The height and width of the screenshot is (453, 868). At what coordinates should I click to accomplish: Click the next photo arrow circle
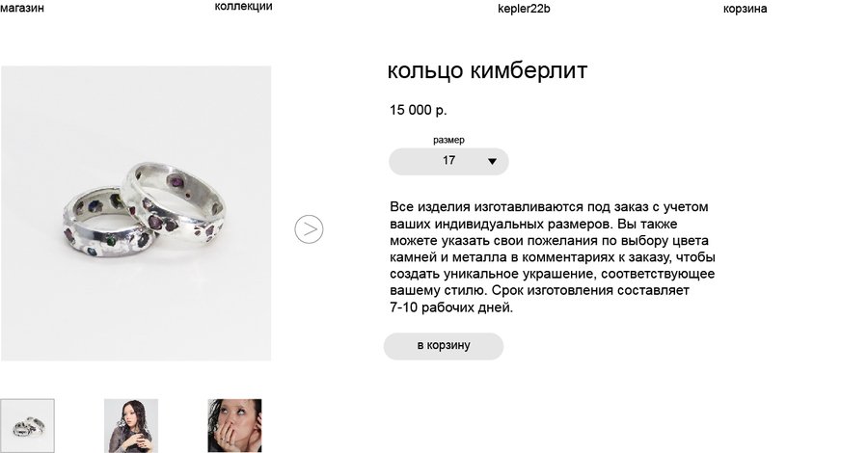pos(309,229)
